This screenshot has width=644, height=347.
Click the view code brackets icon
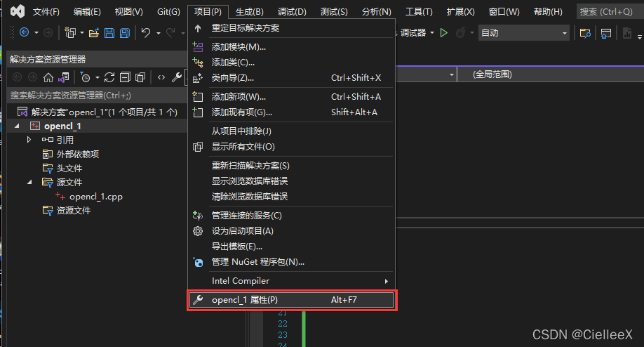(x=161, y=77)
